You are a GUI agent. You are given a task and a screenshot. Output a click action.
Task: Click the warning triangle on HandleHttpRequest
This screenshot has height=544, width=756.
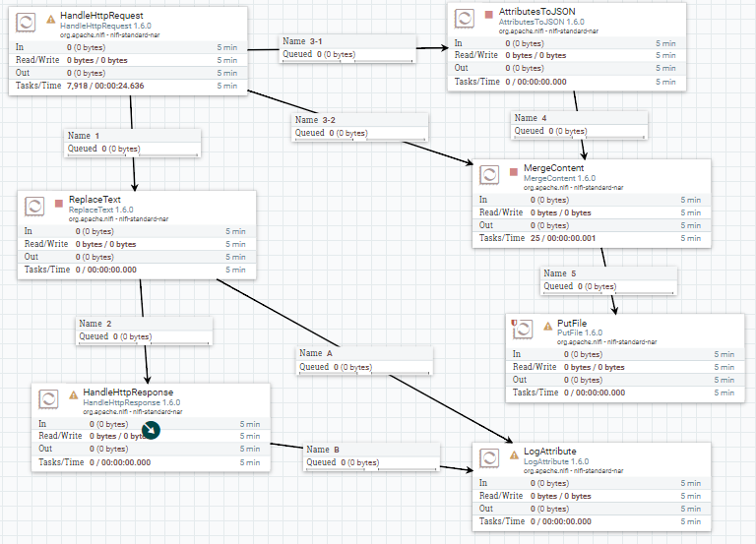pyautogui.click(x=51, y=19)
